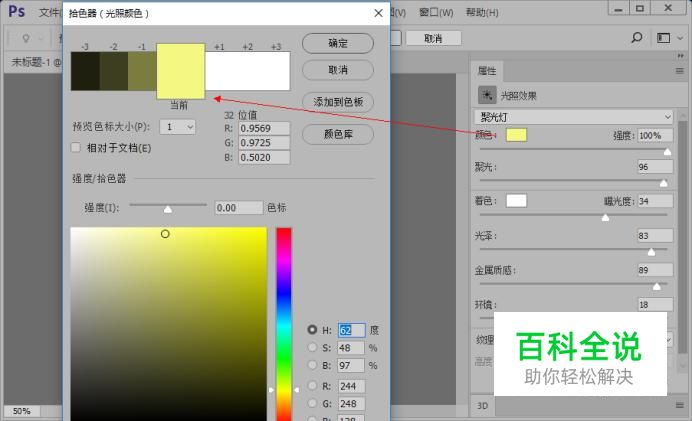Screen dimensions: 692x421
Task: Select the B brightness radio button
Action: [312, 365]
